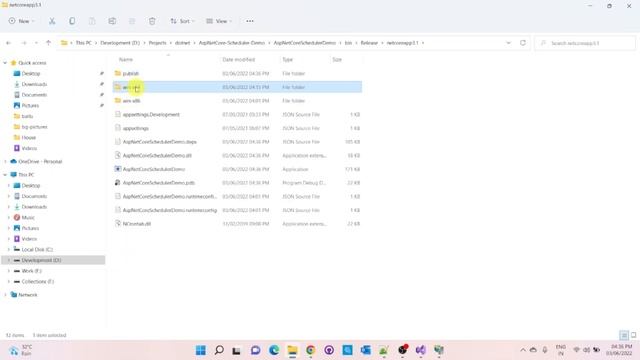
Task: Collapse the This PC tree node
Action: 5,175
